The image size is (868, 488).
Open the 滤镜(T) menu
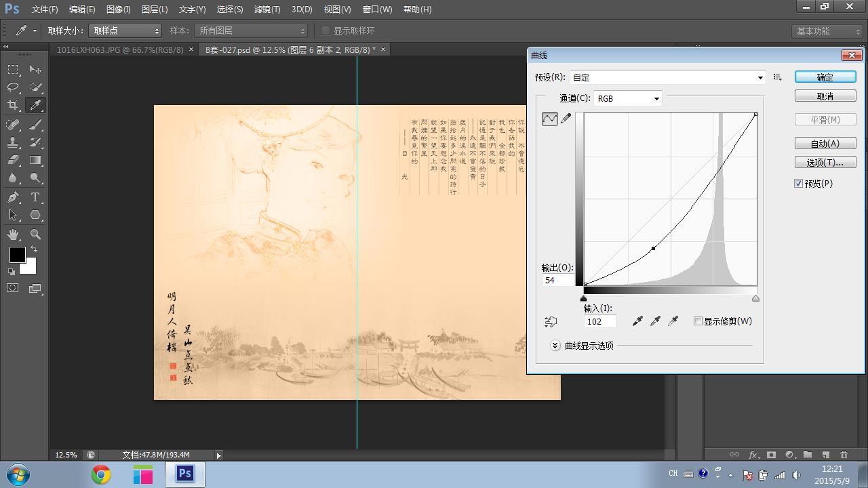[x=267, y=9]
